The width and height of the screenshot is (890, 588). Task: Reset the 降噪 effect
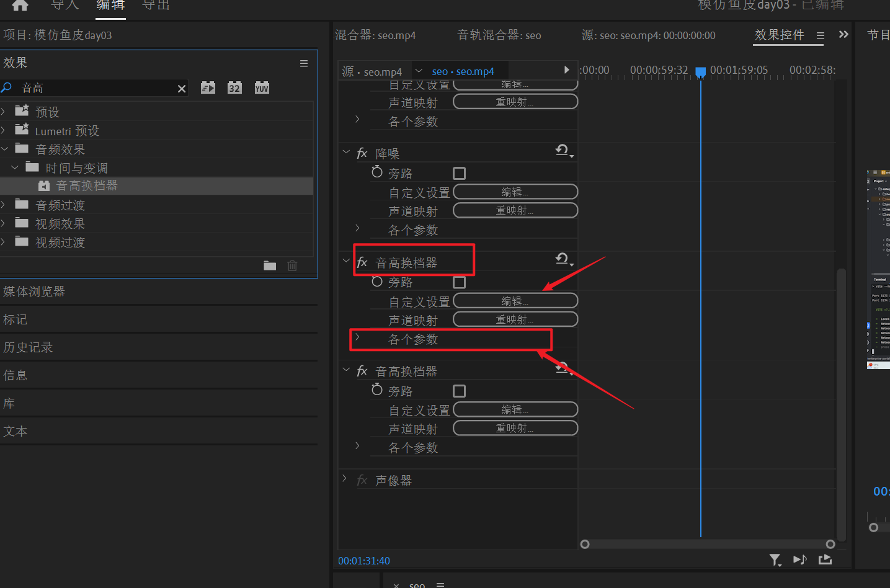(563, 151)
